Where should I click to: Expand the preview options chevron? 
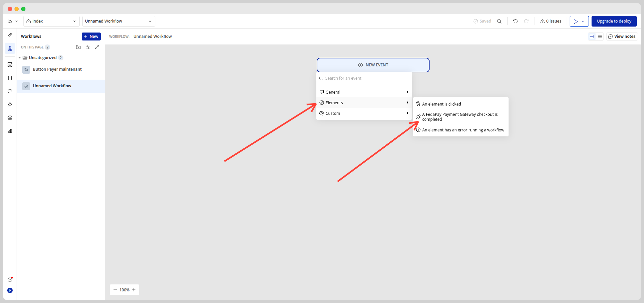coord(584,21)
